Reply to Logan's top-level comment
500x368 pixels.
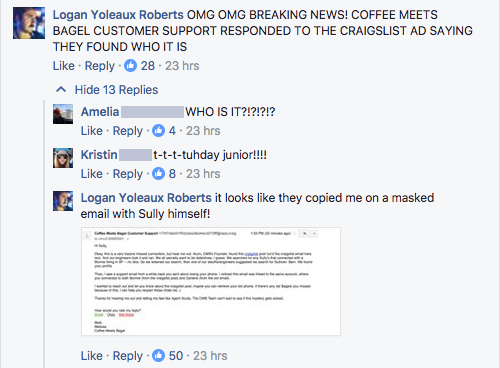100,66
